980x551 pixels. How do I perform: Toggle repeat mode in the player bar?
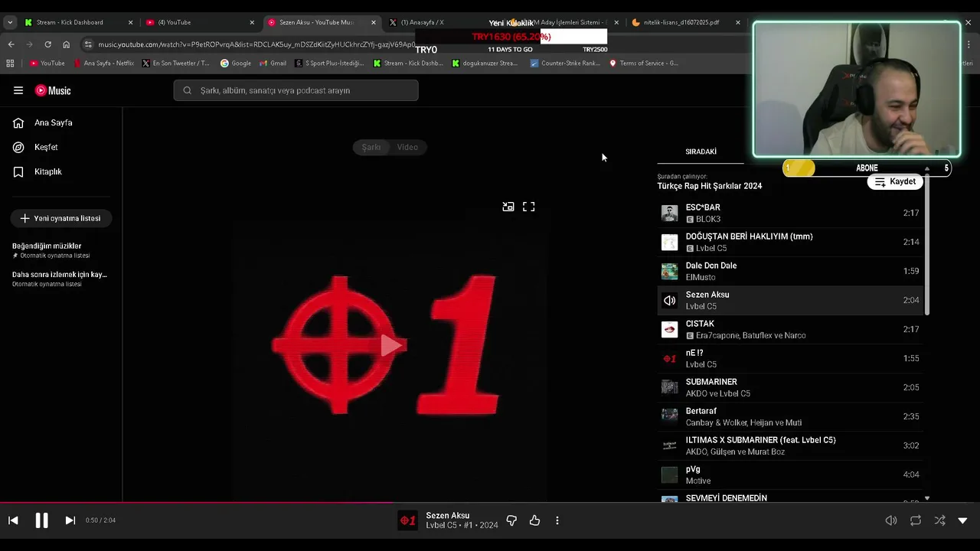(x=916, y=520)
